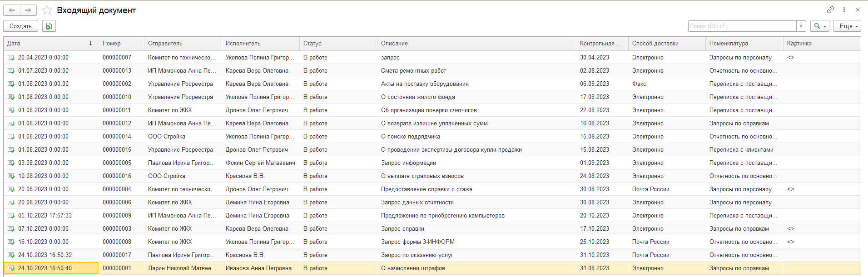Image resolution: width=868 pixels, height=277 pixels.
Task: Focus the Поиск (Ctrl+F) search field
Action: click(742, 26)
